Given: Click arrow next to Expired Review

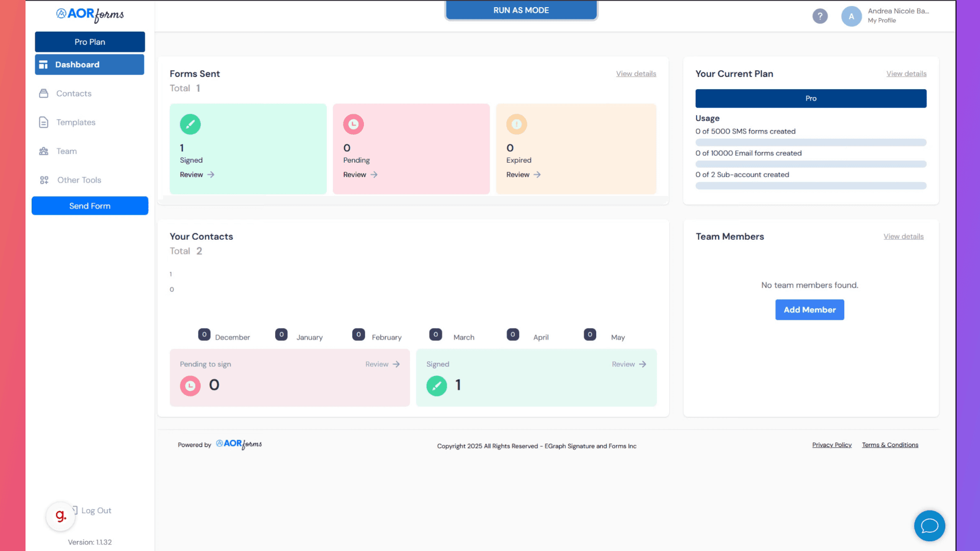Looking at the screenshot, I should [537, 174].
